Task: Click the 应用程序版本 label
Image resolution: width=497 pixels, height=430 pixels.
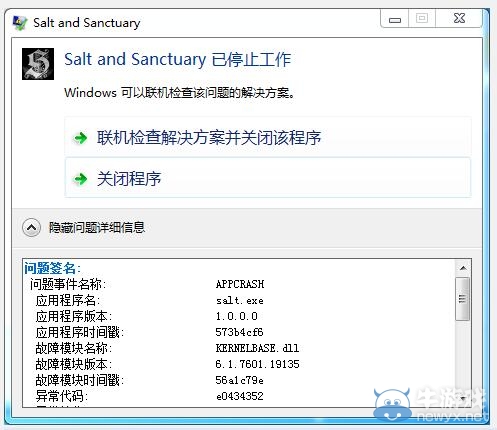Action: pos(74,316)
